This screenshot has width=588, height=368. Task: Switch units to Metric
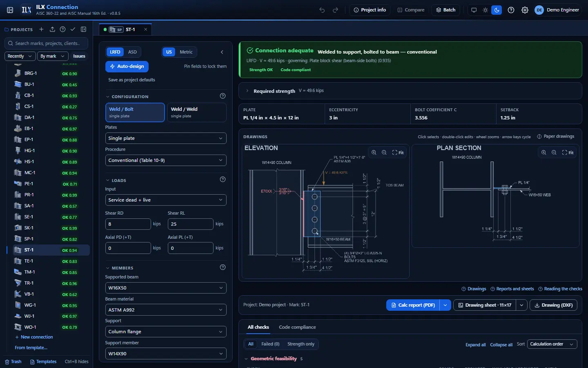coord(186,52)
